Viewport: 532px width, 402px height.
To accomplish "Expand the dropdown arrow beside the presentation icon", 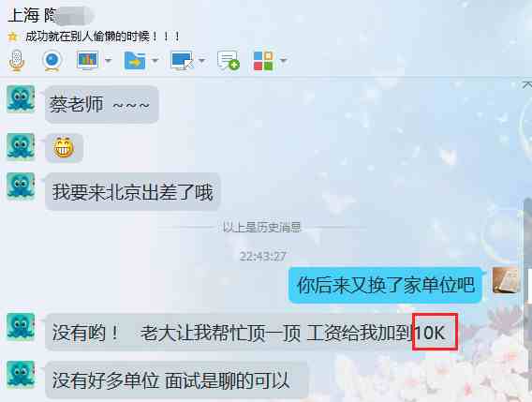I will tap(108, 61).
